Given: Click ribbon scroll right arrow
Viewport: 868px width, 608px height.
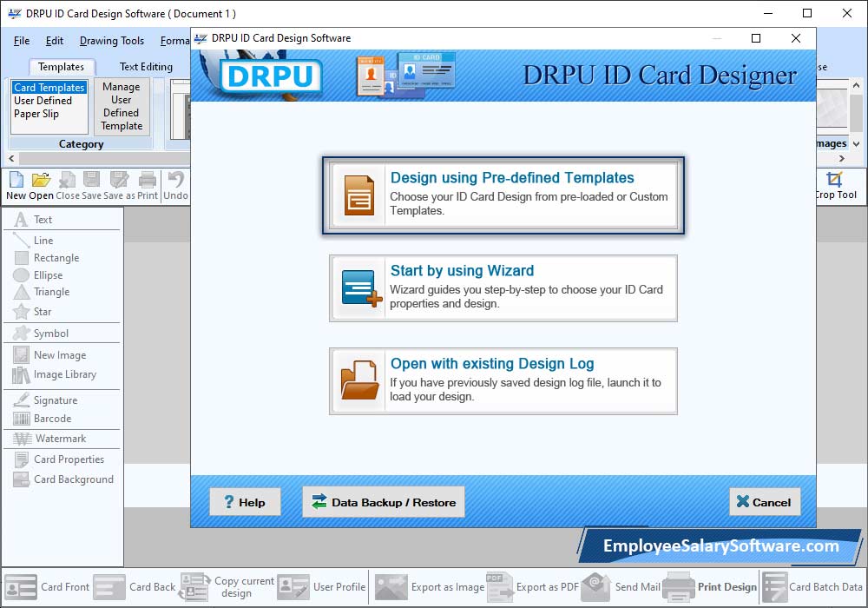Looking at the screenshot, I should [841, 158].
